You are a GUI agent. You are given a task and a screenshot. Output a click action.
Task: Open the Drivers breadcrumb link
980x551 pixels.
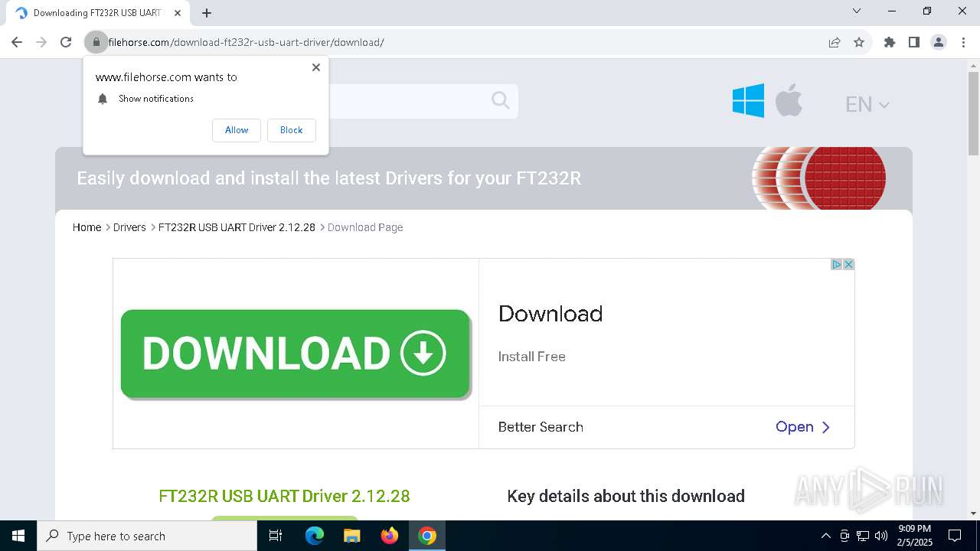point(129,227)
